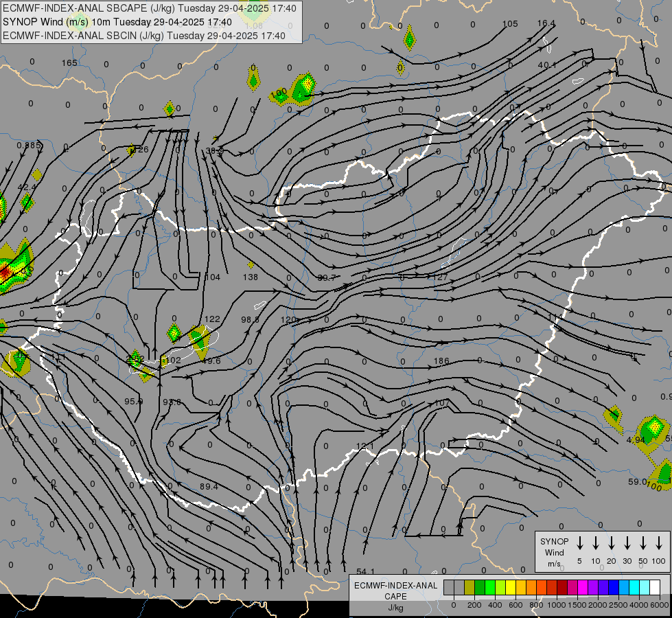Click the 20 m/s wind legend arrow
This screenshot has height=618, width=672.
click(x=612, y=543)
